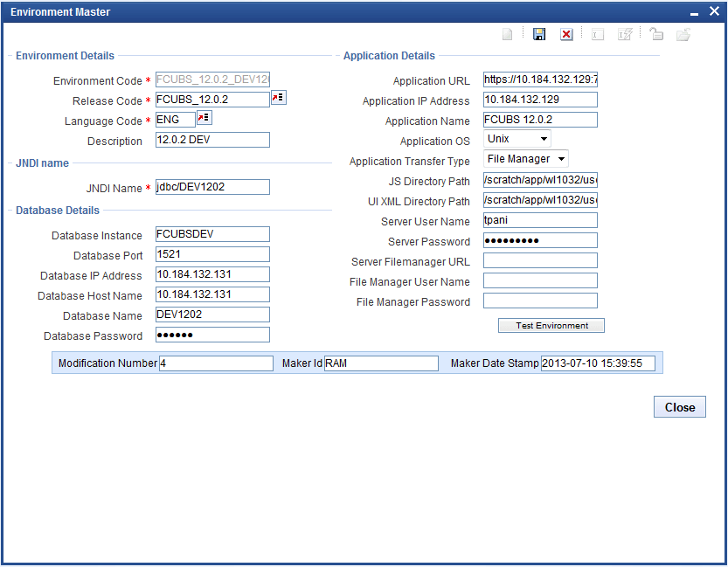Save the environment with floppy disk icon
This screenshot has height=567, width=728.
click(x=539, y=34)
